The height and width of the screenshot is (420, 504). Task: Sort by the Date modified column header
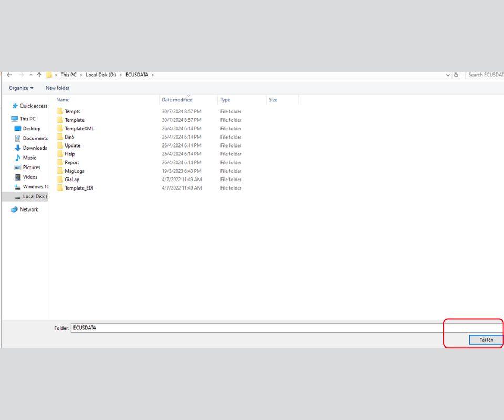click(x=177, y=100)
